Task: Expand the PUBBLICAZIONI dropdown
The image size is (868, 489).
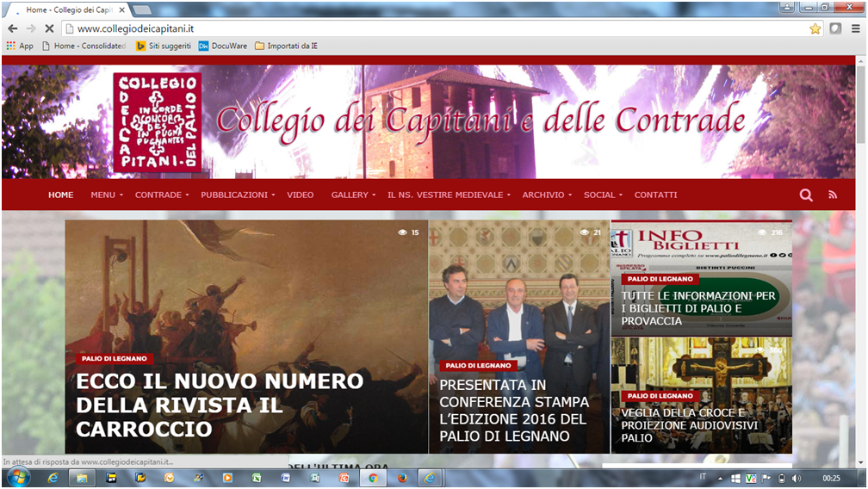Action: (238, 195)
